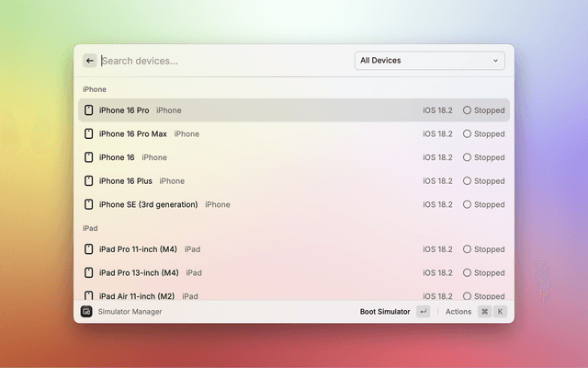Click the Stopped status circle for iPad Pro 11-inch

(x=467, y=249)
